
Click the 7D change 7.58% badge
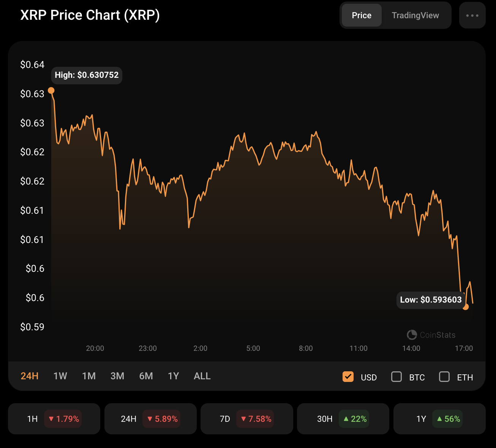[255, 419]
